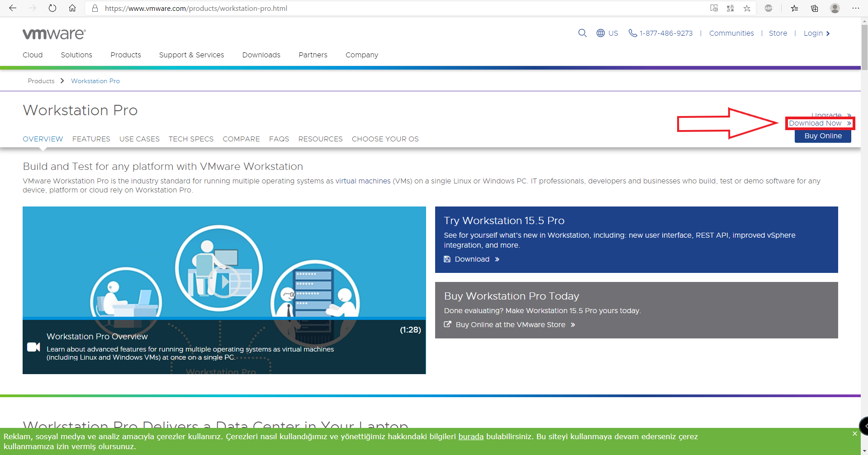Switch to the COMPARE tab

pyautogui.click(x=241, y=139)
